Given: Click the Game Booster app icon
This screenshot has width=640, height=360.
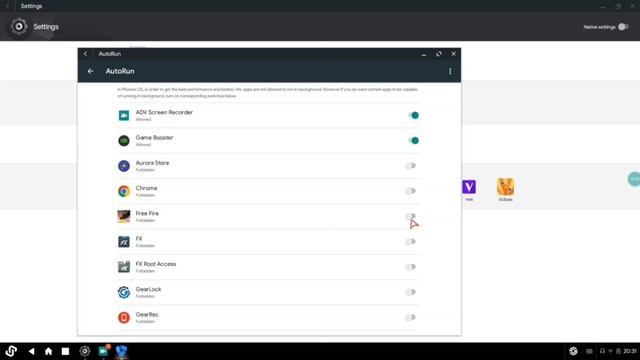Looking at the screenshot, I should (124, 141).
